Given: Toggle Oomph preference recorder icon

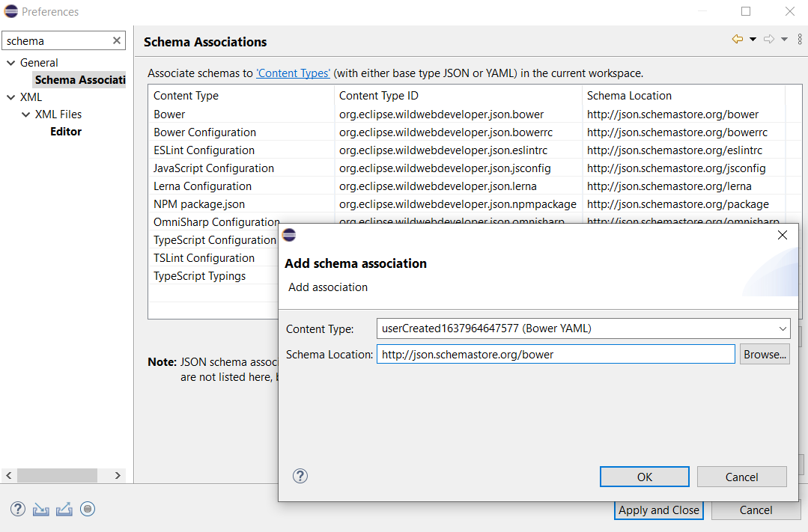Looking at the screenshot, I should coord(88,509).
